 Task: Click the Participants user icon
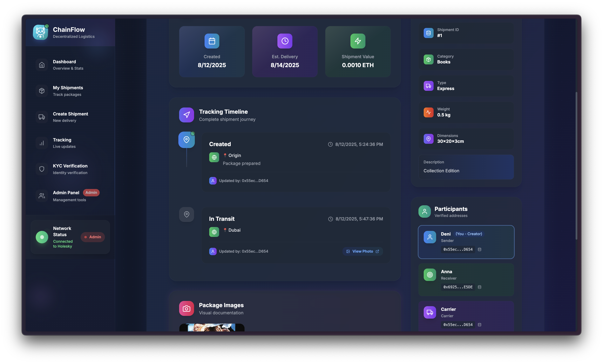pos(425,211)
